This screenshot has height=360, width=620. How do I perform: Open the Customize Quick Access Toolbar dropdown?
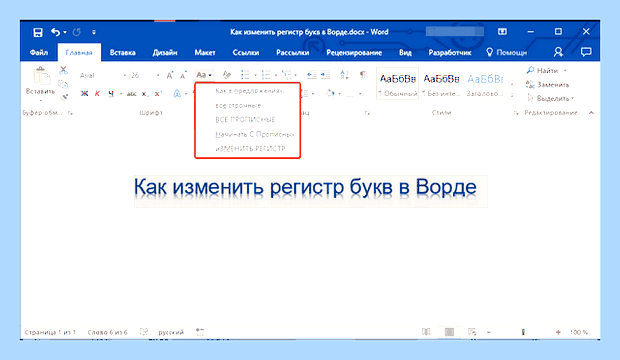tap(94, 32)
